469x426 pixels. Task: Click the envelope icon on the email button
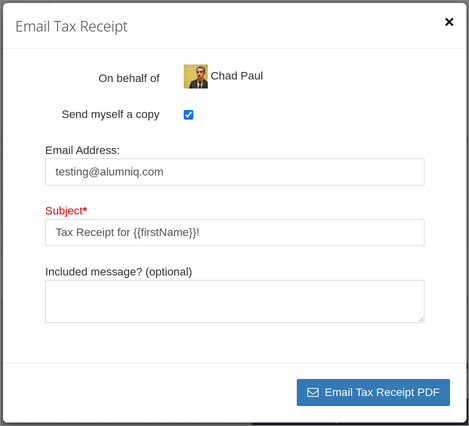[x=313, y=392]
